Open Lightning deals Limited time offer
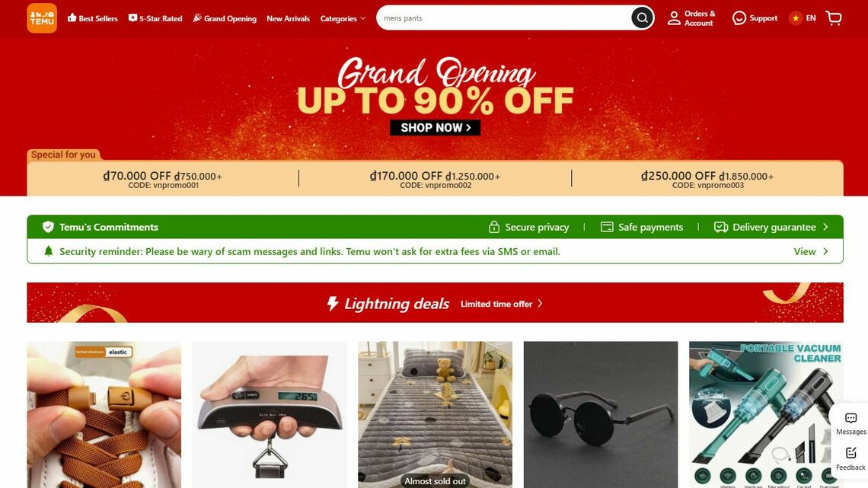 [x=501, y=304]
